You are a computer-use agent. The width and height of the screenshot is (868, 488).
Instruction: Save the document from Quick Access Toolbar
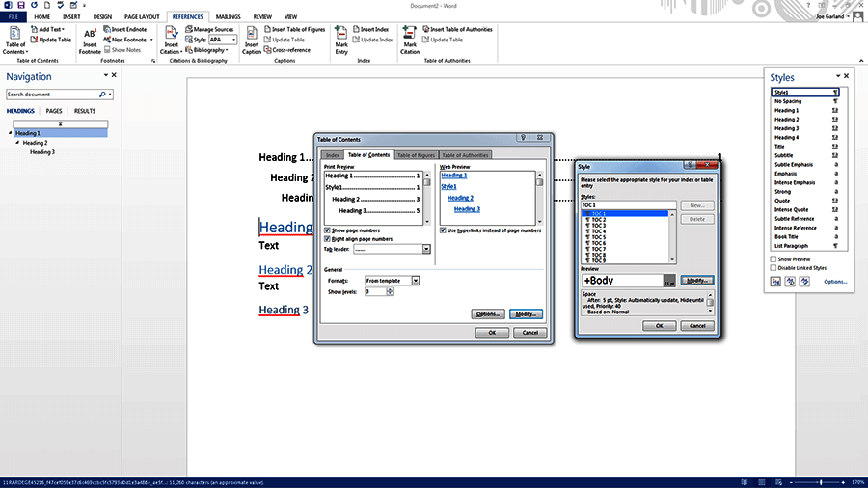(21, 5)
